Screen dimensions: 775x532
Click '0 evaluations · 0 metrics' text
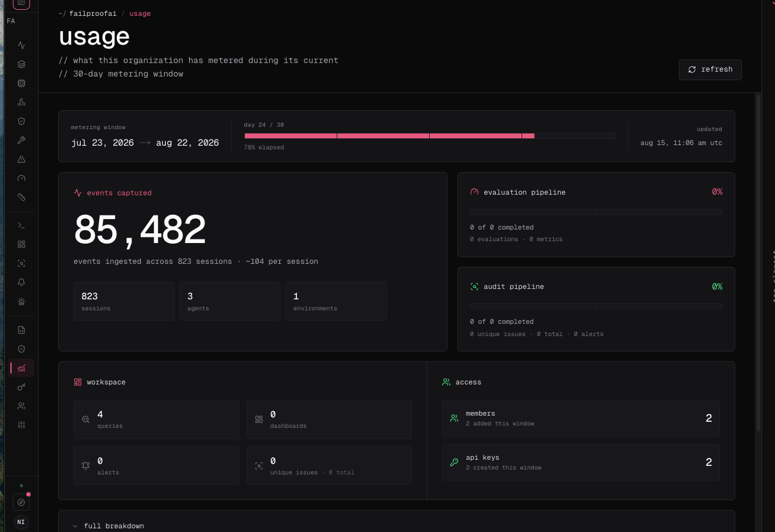(x=516, y=239)
